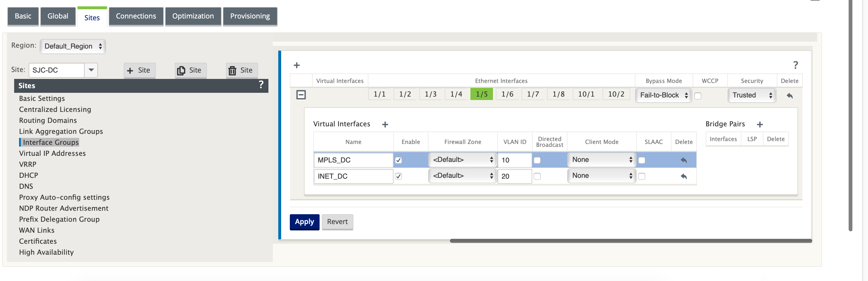This screenshot has height=281, width=868.
Task: Click the horizontal scrollbar under the panel
Action: click(x=630, y=241)
